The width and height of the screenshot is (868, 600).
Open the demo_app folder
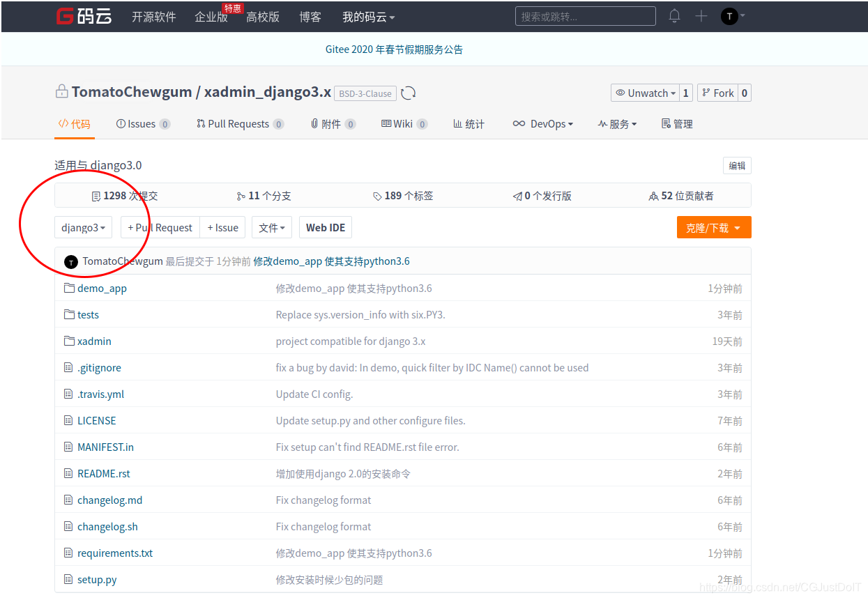pyautogui.click(x=102, y=288)
